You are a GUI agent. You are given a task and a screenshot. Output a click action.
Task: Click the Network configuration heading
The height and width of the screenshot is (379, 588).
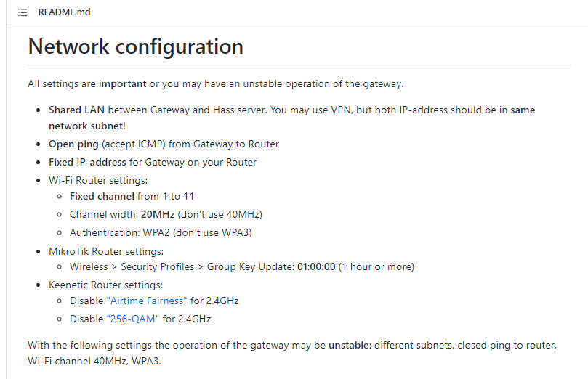tap(135, 47)
